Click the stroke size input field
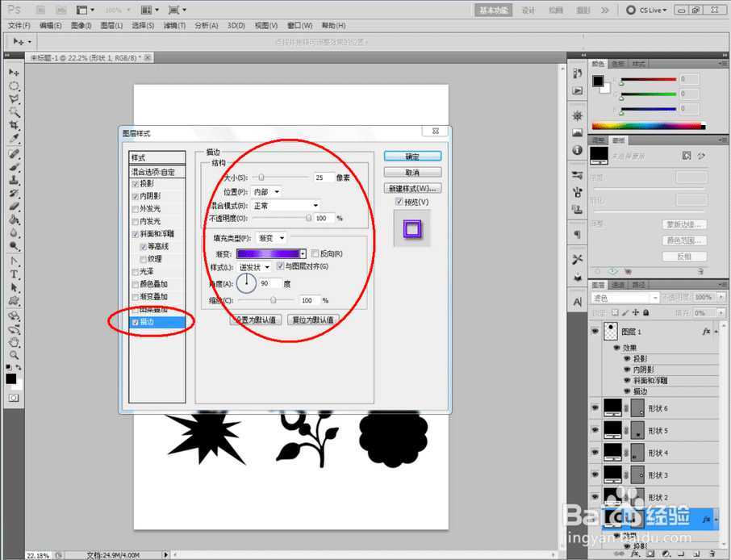 (x=324, y=178)
